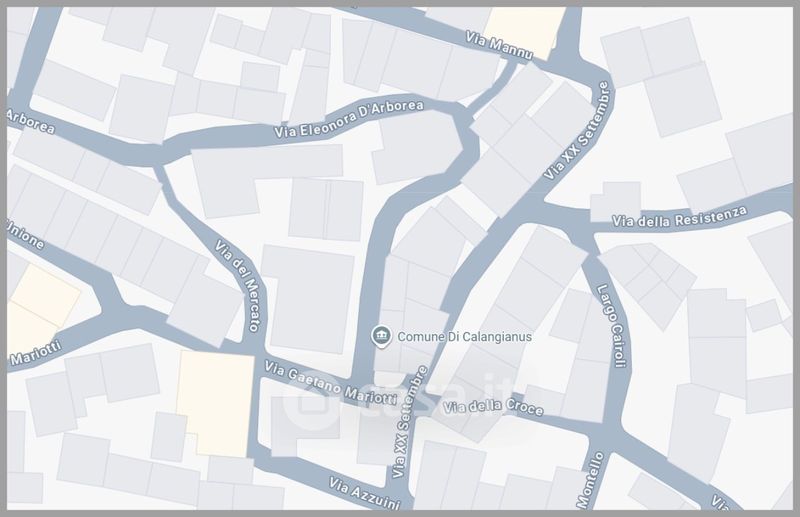Select the yellow building beside Via Gaetano Mariotti
The width and height of the screenshot is (800, 517).
click(x=216, y=402)
